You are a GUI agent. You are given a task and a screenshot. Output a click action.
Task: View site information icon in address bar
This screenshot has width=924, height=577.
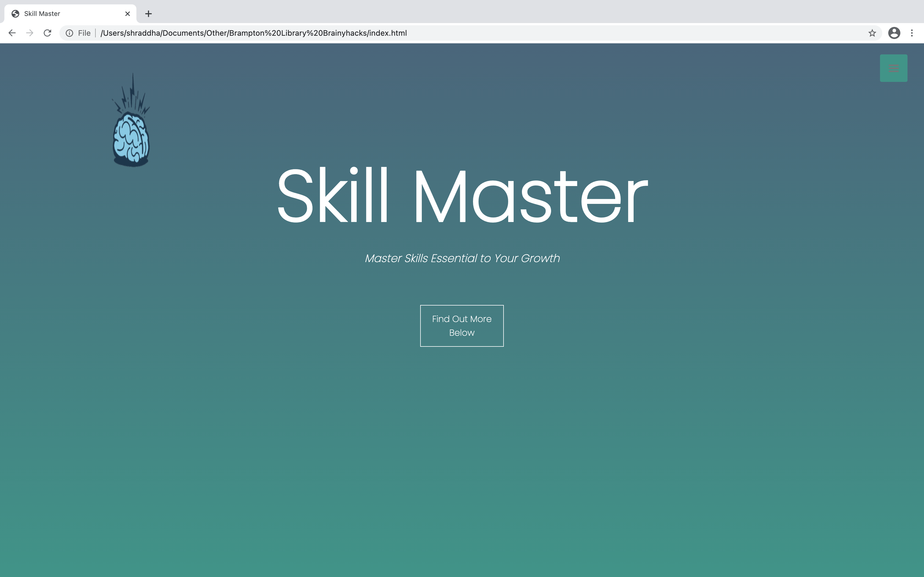coord(70,33)
